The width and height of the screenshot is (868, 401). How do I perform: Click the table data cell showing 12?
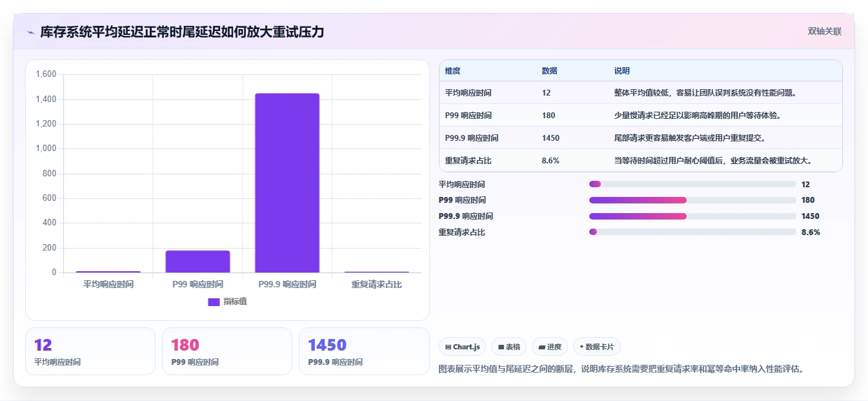pyautogui.click(x=546, y=92)
